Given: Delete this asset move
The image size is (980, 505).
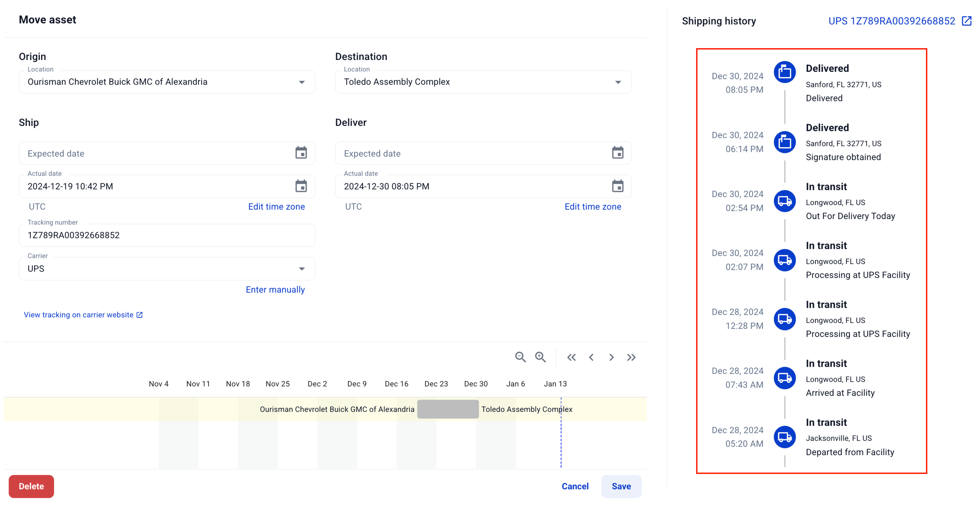Looking at the screenshot, I should (31, 486).
